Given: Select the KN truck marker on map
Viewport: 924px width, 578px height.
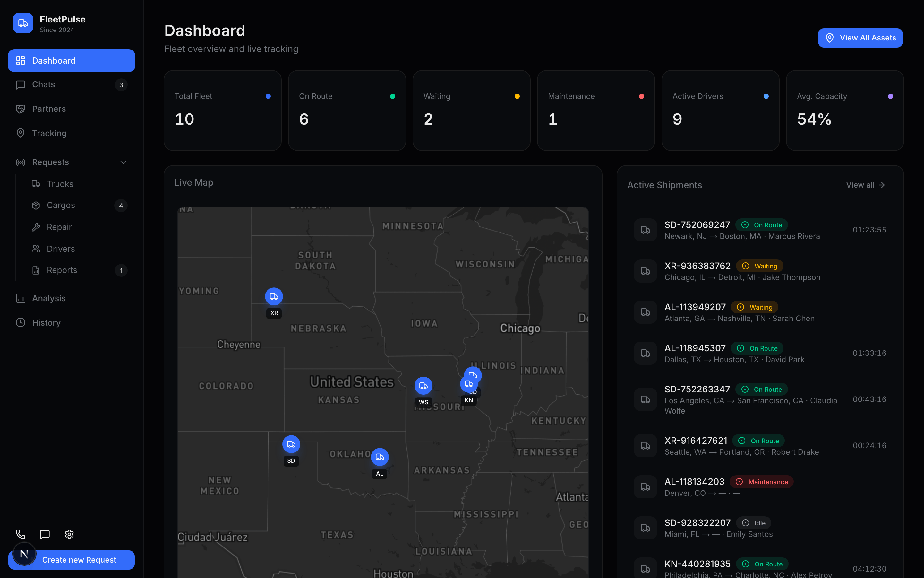Looking at the screenshot, I should point(468,384).
